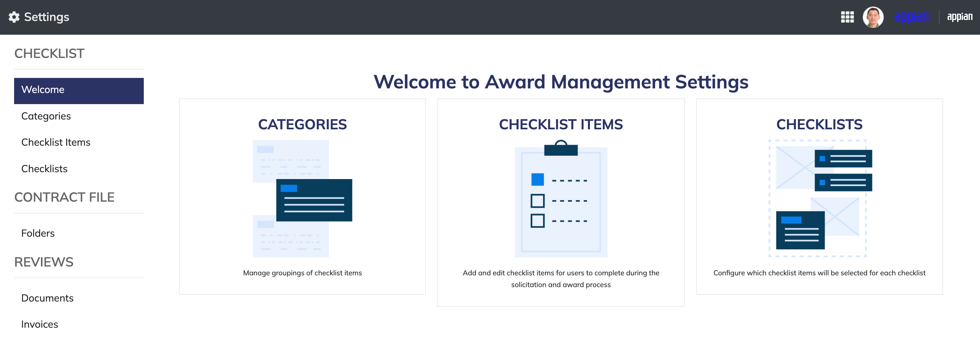This screenshot has height=349, width=980.
Task: Click the white Appian logo
Action: click(959, 17)
